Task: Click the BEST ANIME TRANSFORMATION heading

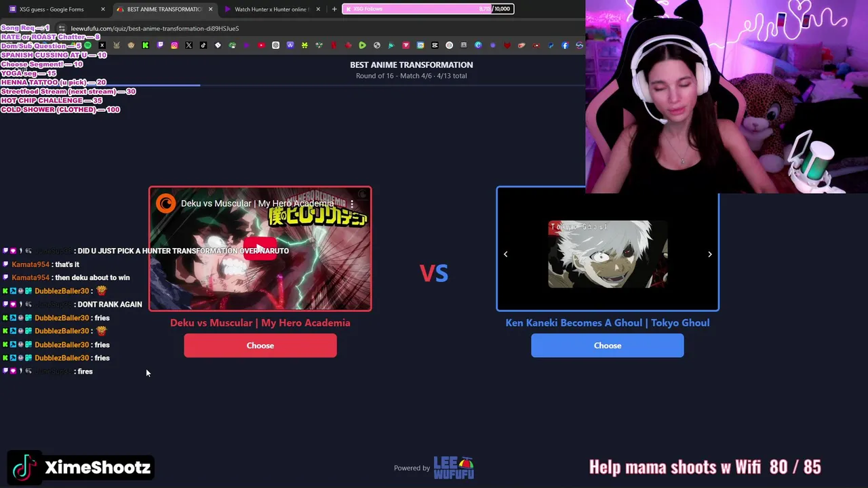Action: 412,65
